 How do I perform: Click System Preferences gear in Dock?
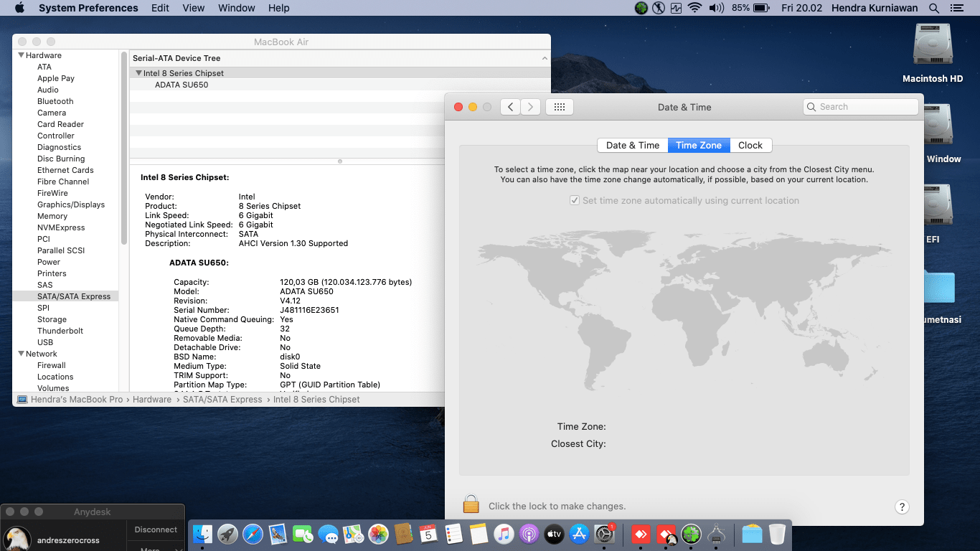click(605, 534)
